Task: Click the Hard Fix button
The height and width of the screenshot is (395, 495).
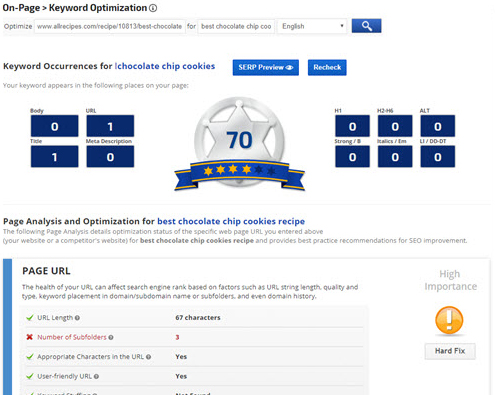Action: [450, 351]
